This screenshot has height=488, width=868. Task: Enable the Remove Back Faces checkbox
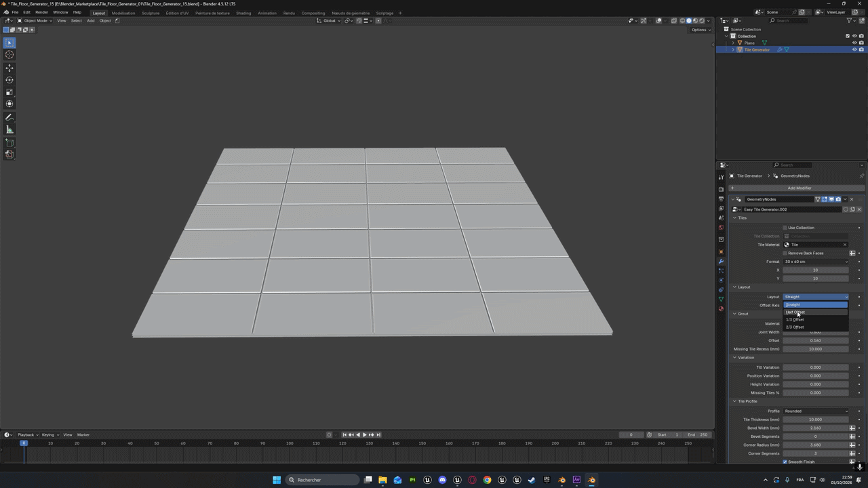tap(785, 253)
